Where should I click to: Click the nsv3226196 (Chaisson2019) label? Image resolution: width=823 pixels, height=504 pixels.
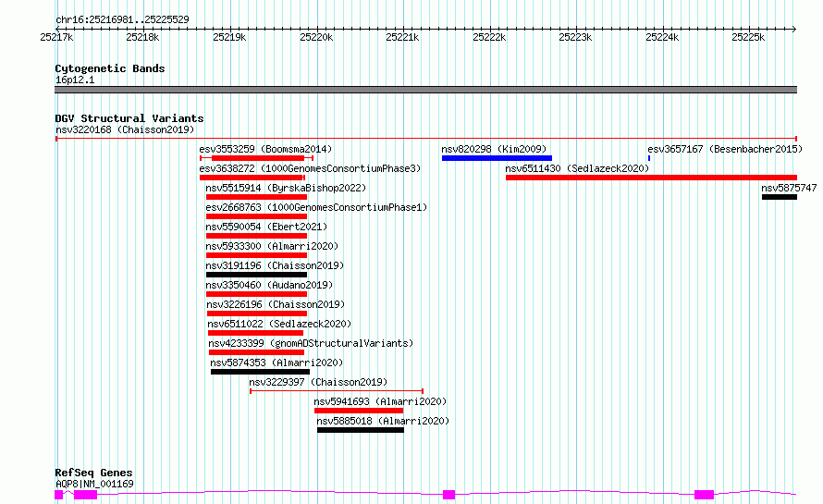(276, 304)
